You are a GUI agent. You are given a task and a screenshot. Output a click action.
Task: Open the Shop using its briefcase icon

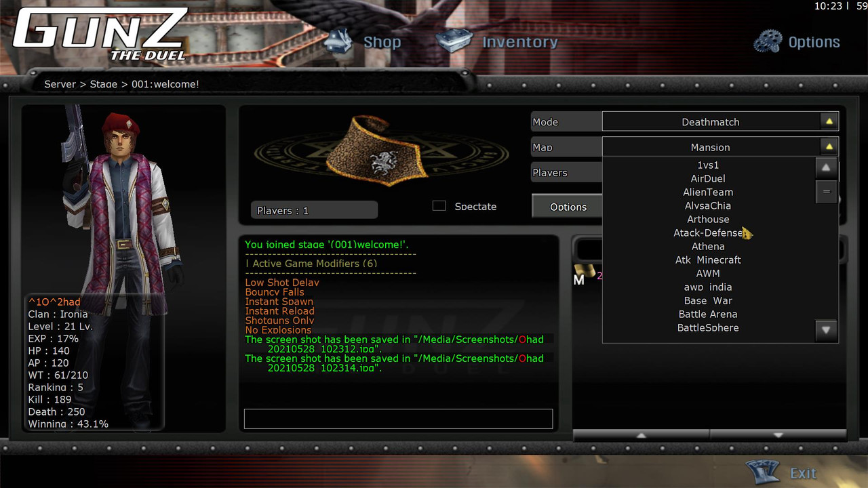pyautogui.click(x=339, y=41)
